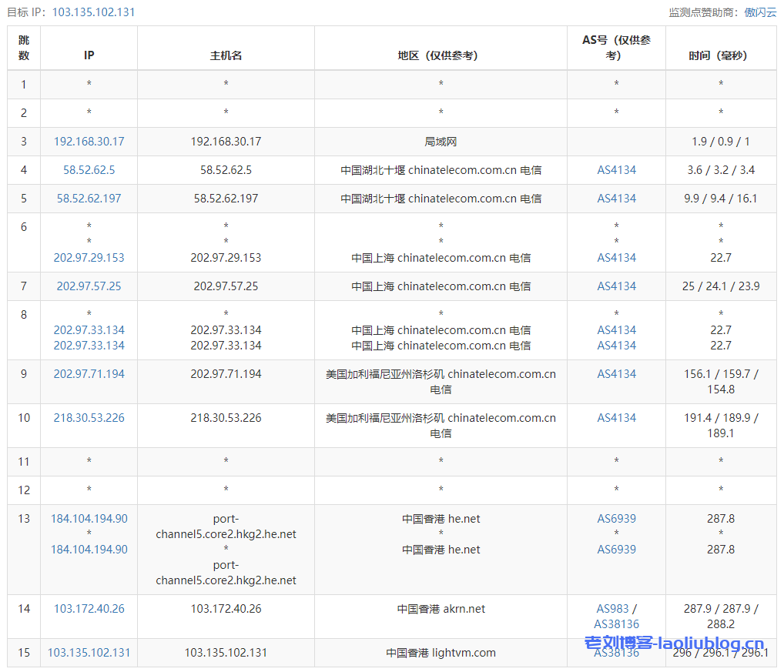Click the AS983 link
This screenshot has width=784, height=672.
(x=613, y=609)
